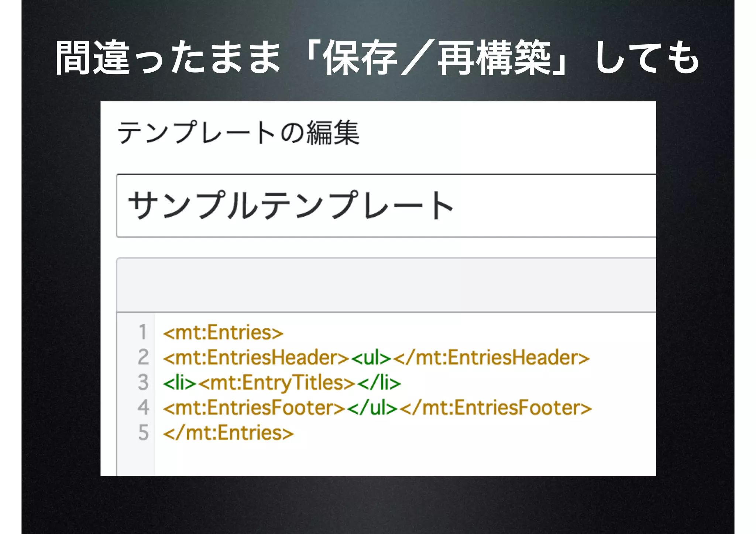Click the empty editor area below line 5

[x=369, y=459]
